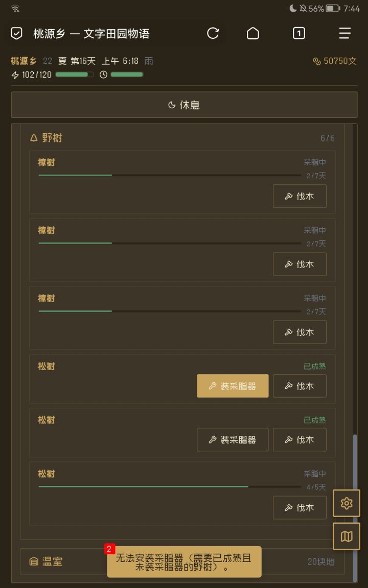Open the map floating button
368x588 pixels.
(x=347, y=536)
